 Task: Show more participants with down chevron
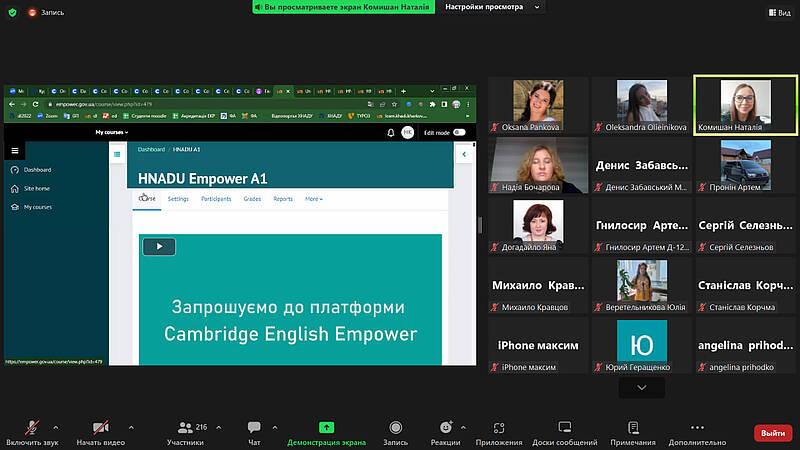click(x=642, y=388)
